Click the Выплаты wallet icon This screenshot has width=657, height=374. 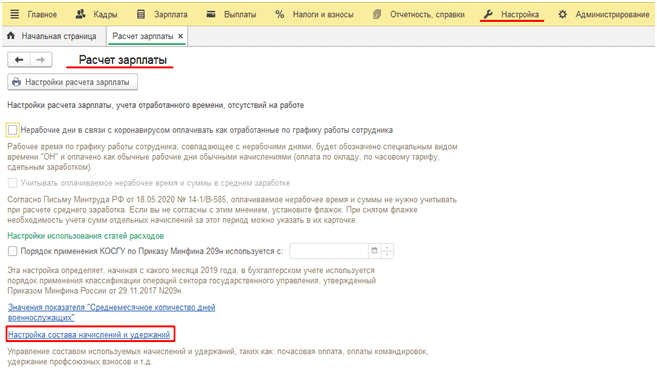[211, 14]
